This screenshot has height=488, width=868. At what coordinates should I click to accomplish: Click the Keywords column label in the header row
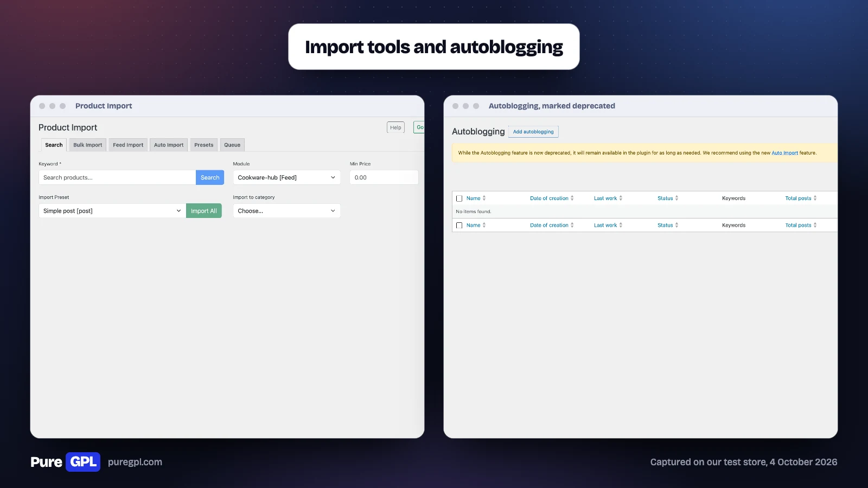(733, 198)
